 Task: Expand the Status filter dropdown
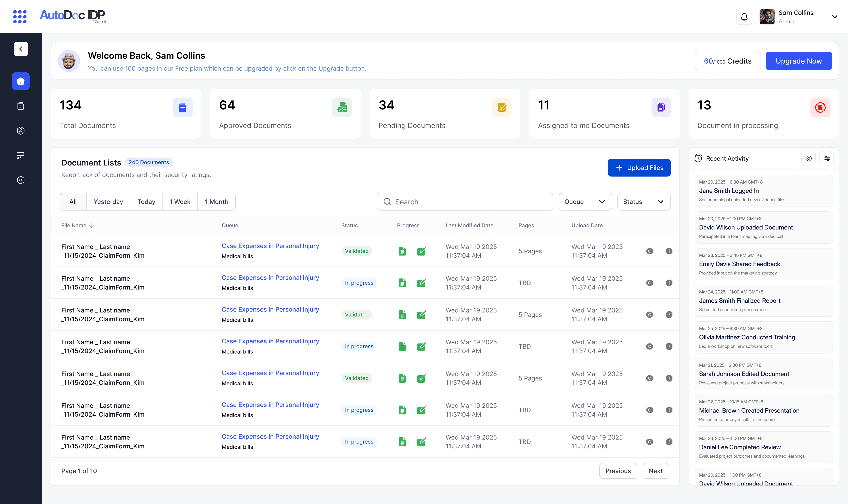click(x=643, y=202)
